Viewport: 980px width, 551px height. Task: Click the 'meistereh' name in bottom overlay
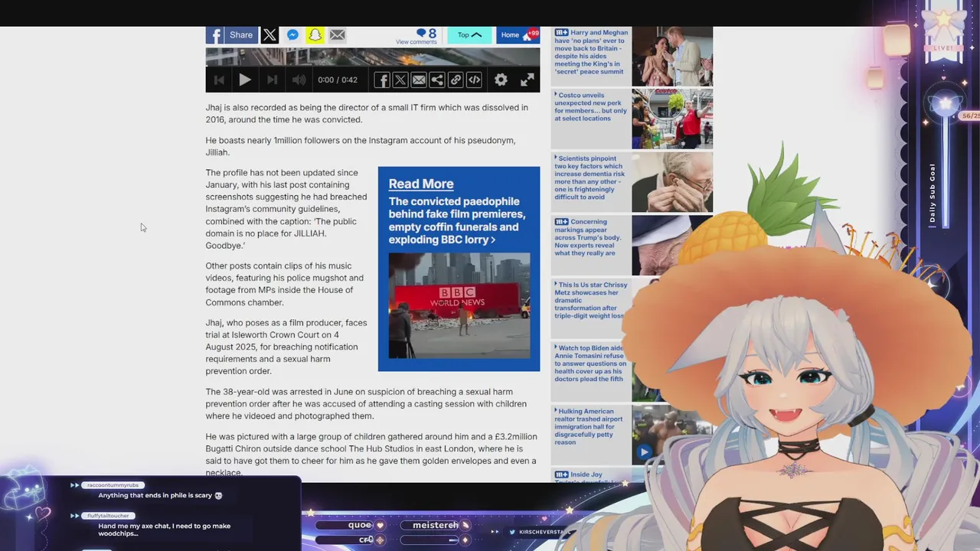(436, 525)
